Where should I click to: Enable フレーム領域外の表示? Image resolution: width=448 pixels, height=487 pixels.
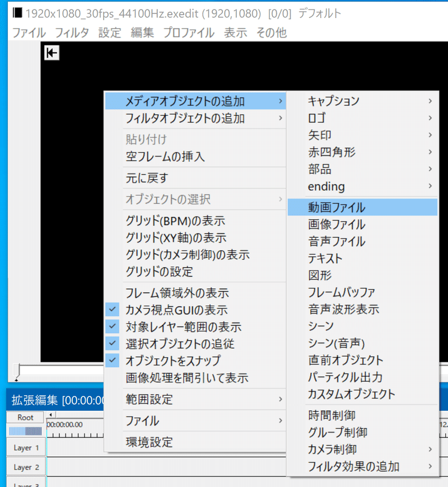[x=195, y=293]
